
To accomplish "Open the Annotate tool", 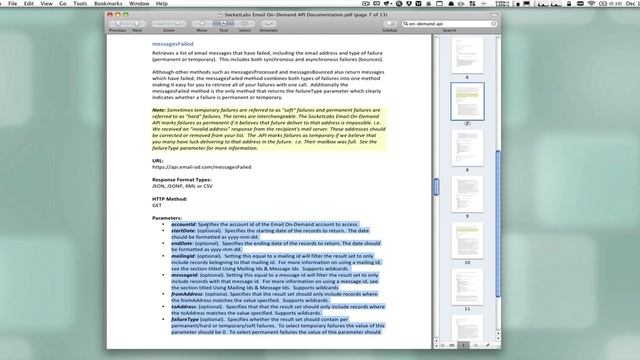I will (268, 24).
